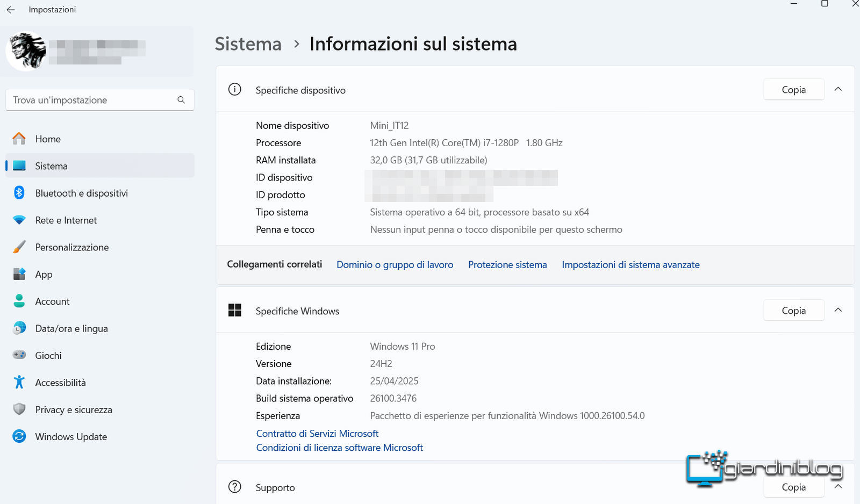
Task: Click the Windows Update sync icon
Action: coord(19,436)
